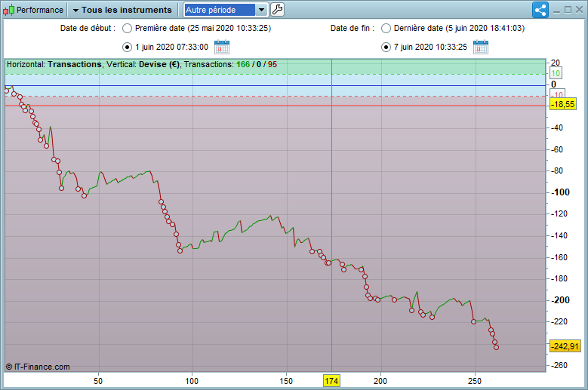
Task: Select the Première date radio option
Action: pyautogui.click(x=127, y=28)
